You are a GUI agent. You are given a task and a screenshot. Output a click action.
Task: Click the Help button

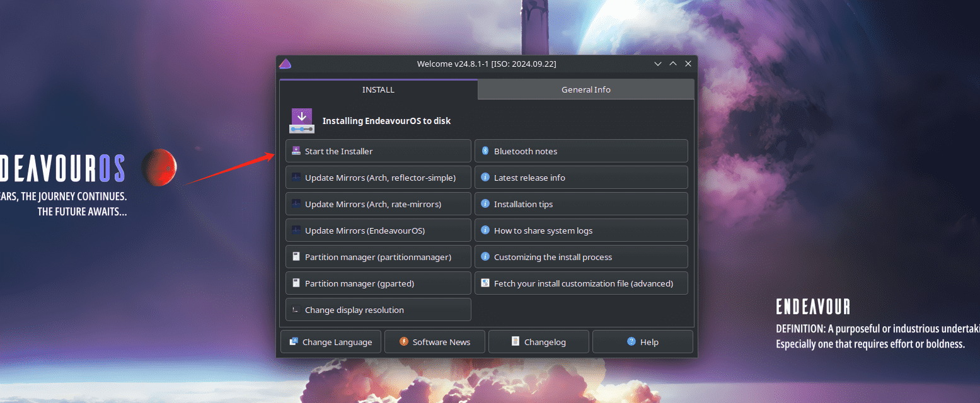643,342
